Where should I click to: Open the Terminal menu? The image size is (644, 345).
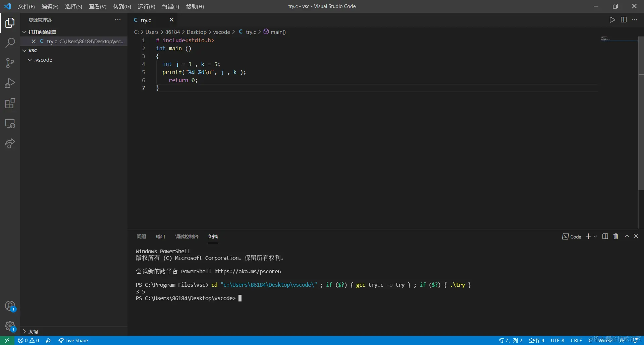(170, 6)
